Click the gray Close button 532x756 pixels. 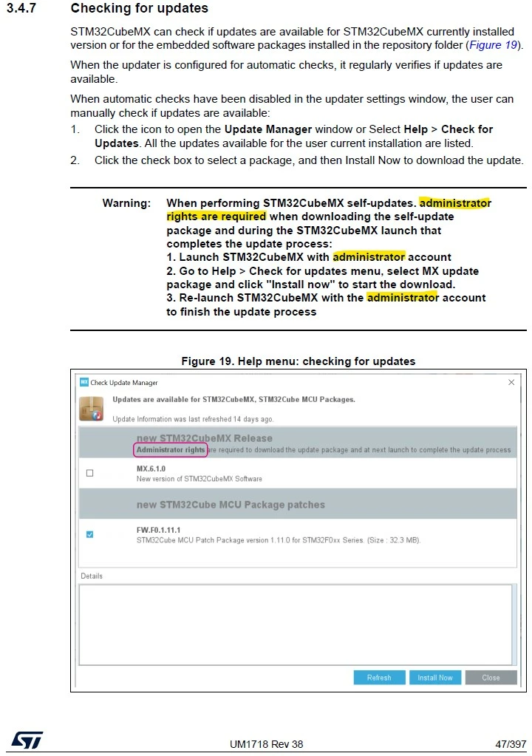point(491,678)
